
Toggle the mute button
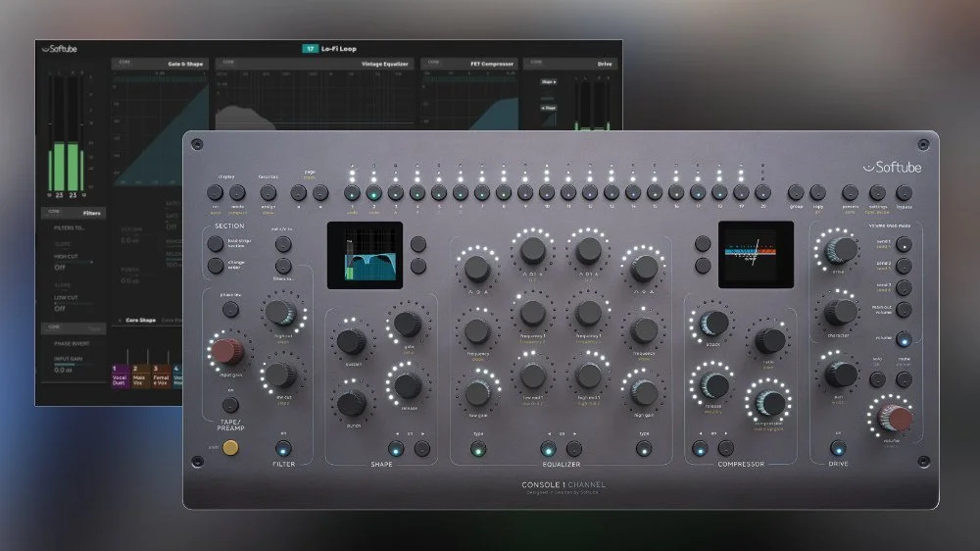click(x=904, y=379)
